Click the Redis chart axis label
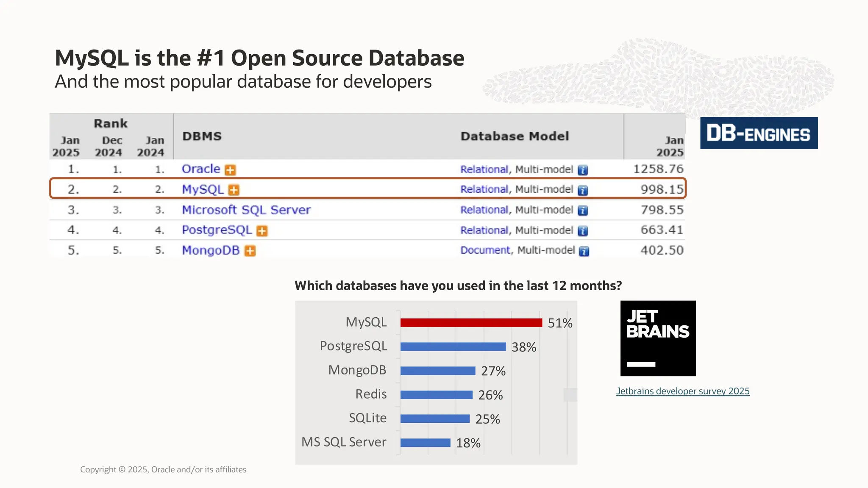 click(371, 394)
